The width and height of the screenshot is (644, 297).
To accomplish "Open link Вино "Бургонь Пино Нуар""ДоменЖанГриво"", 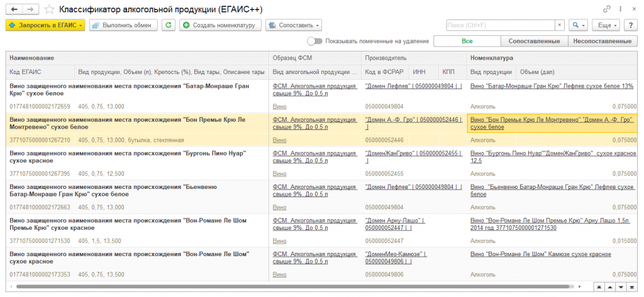I will click(553, 157).
